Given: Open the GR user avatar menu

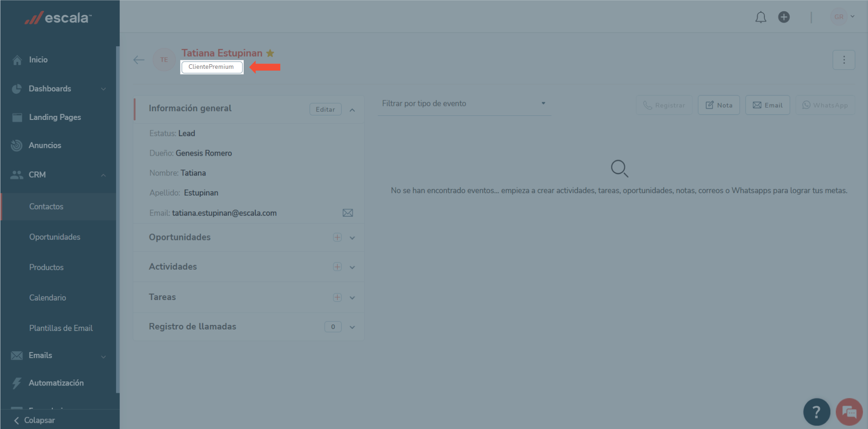Looking at the screenshot, I should [x=839, y=17].
